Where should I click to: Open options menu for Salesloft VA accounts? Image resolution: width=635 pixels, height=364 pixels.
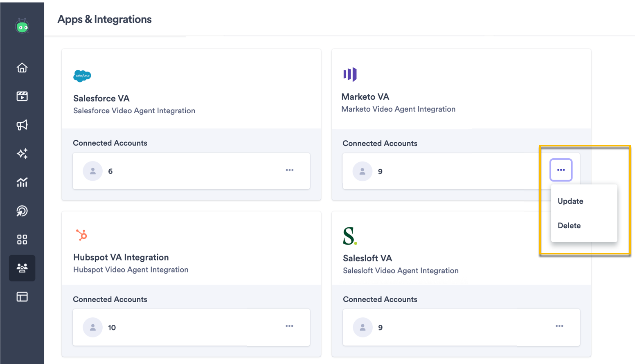click(560, 326)
